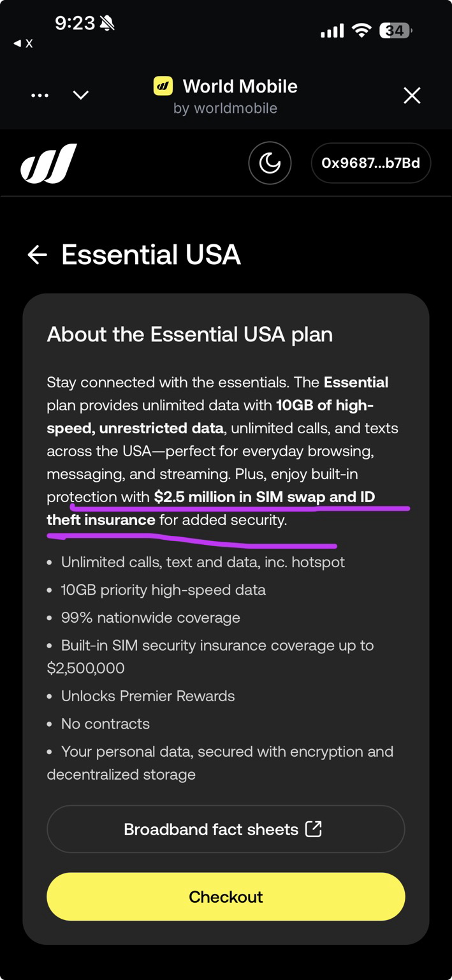Tap the World Mobile logo
The width and height of the screenshot is (452, 980).
[49, 163]
